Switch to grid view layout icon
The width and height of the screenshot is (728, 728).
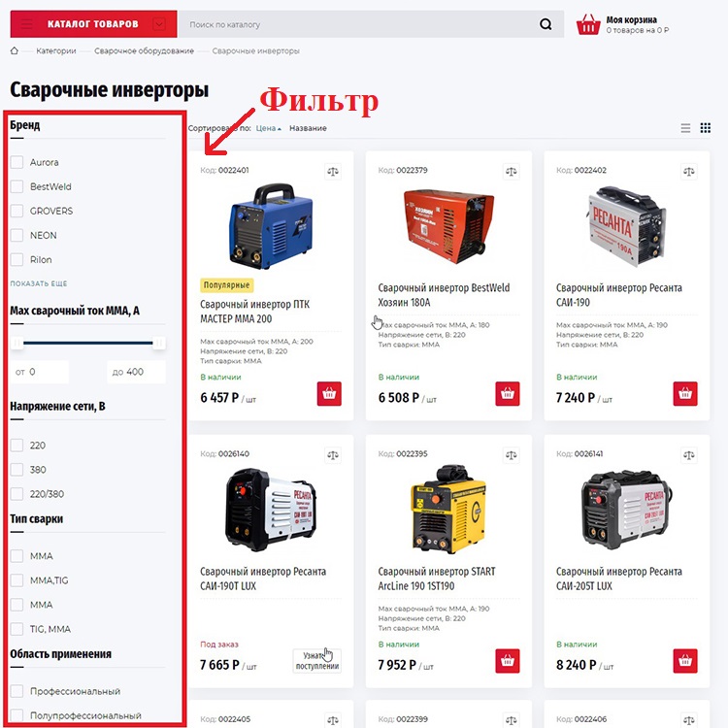(706, 128)
